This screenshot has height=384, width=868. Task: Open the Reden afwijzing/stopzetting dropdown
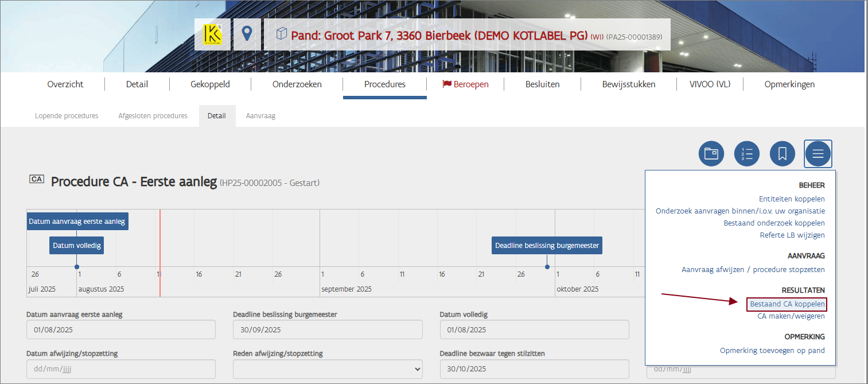328,369
